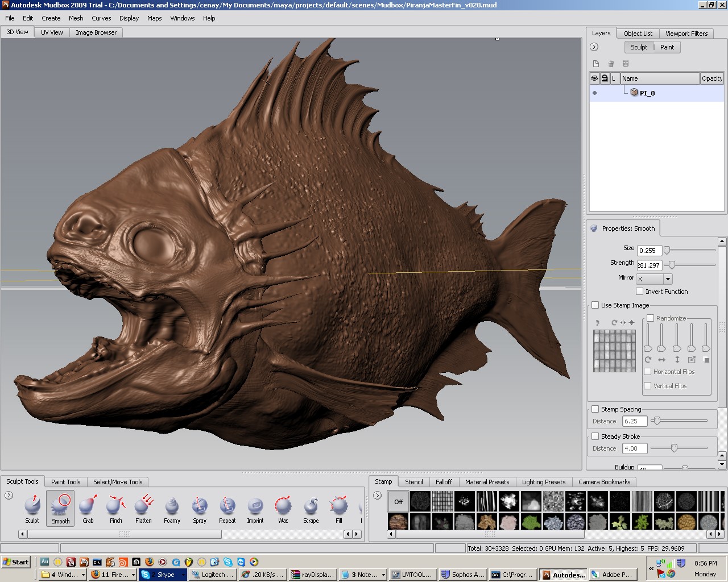
Task: Switch layers panel to Paint mode
Action: [667, 47]
